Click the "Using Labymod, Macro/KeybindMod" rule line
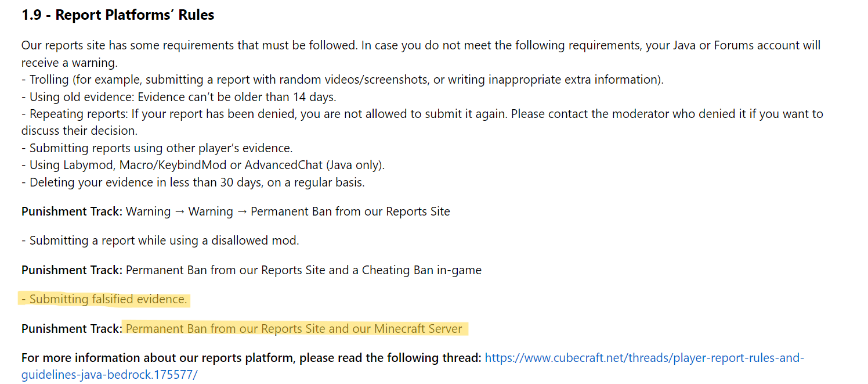868x384 pixels. 203,165
